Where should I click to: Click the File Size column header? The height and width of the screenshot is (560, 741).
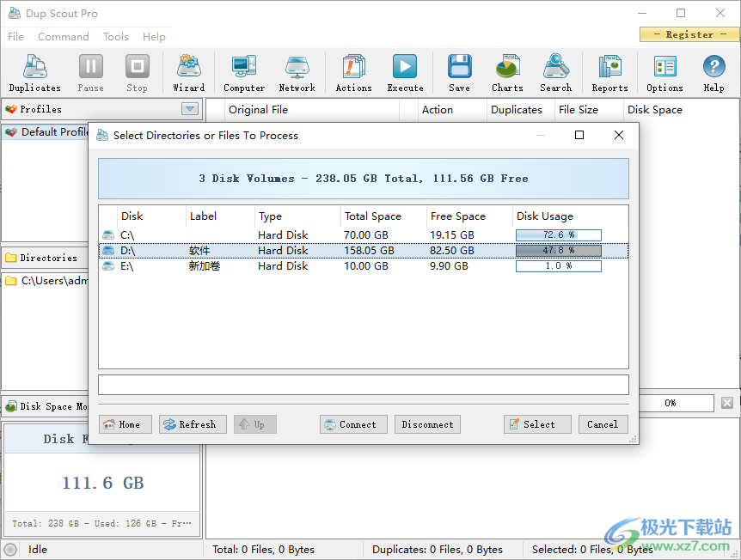[590, 110]
